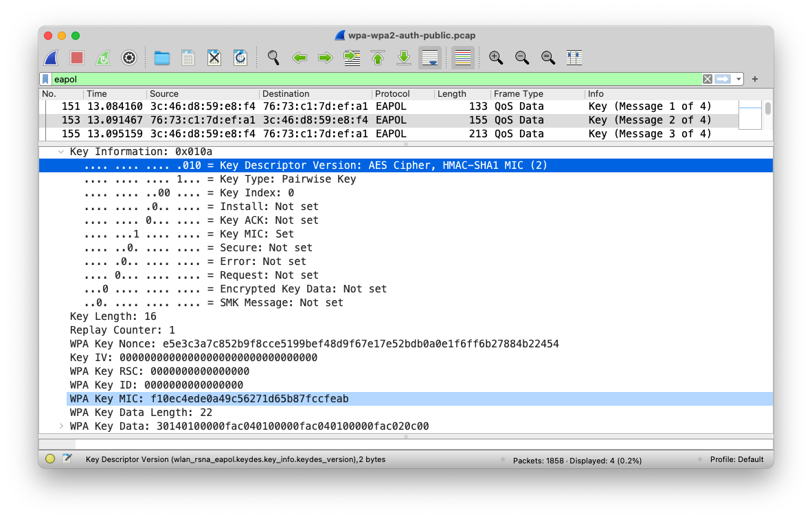Apply the display filter arrow button
Image resolution: width=812 pixels, height=519 pixels.
coord(723,80)
